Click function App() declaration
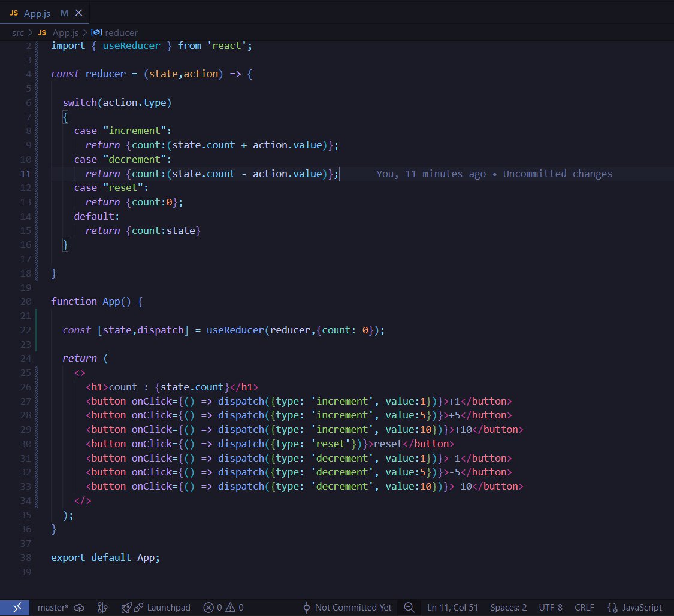 [96, 302]
